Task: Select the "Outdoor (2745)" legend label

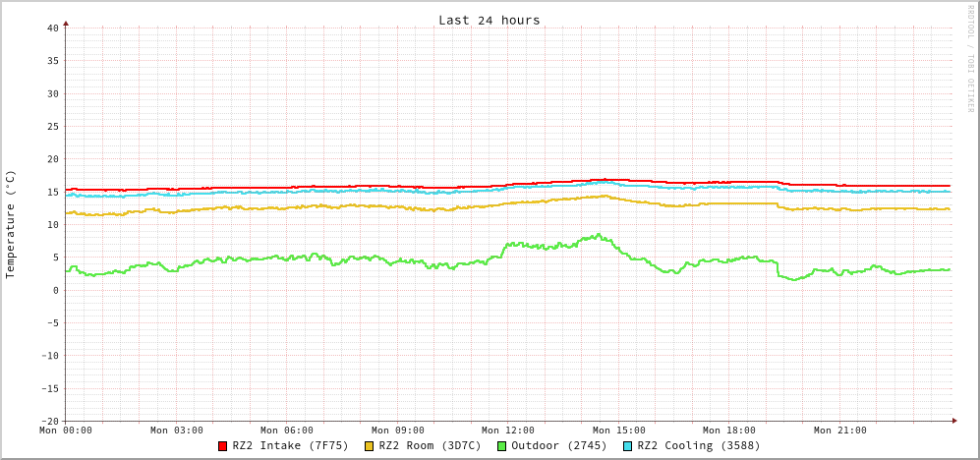Action: click(x=558, y=445)
